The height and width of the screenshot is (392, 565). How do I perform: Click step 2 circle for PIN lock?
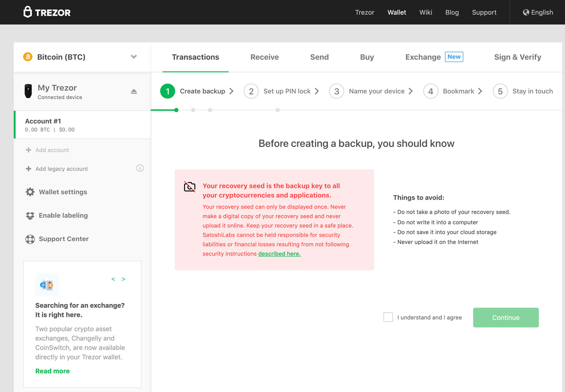251,91
